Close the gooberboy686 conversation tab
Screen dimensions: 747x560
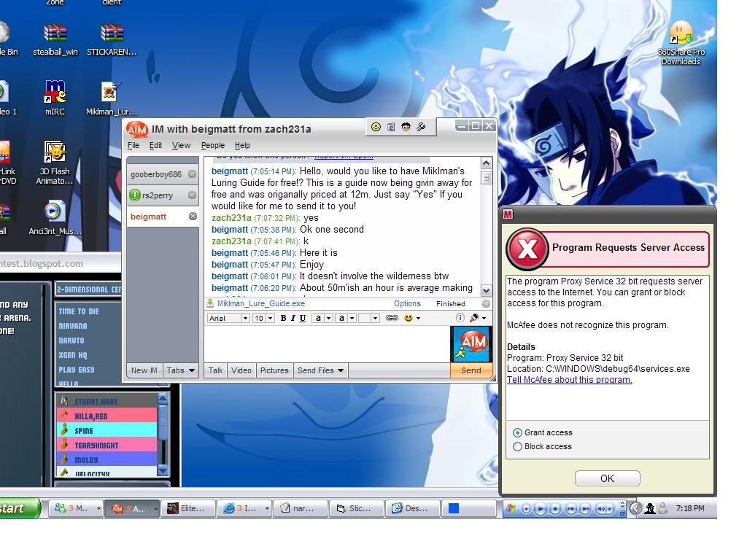tap(192, 174)
